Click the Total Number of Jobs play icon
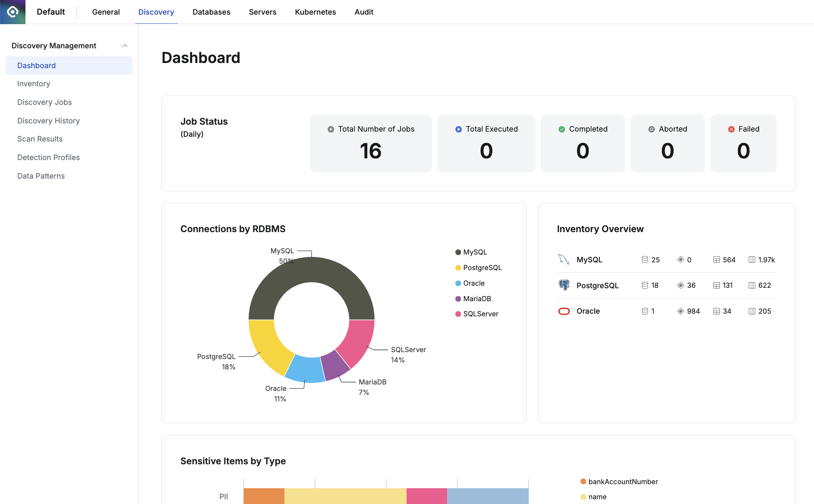The image size is (814, 504). pyautogui.click(x=331, y=129)
